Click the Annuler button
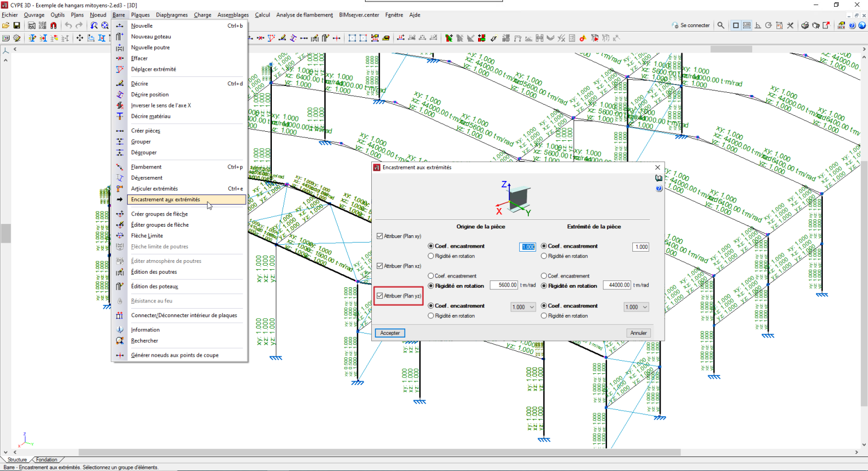 click(x=638, y=333)
